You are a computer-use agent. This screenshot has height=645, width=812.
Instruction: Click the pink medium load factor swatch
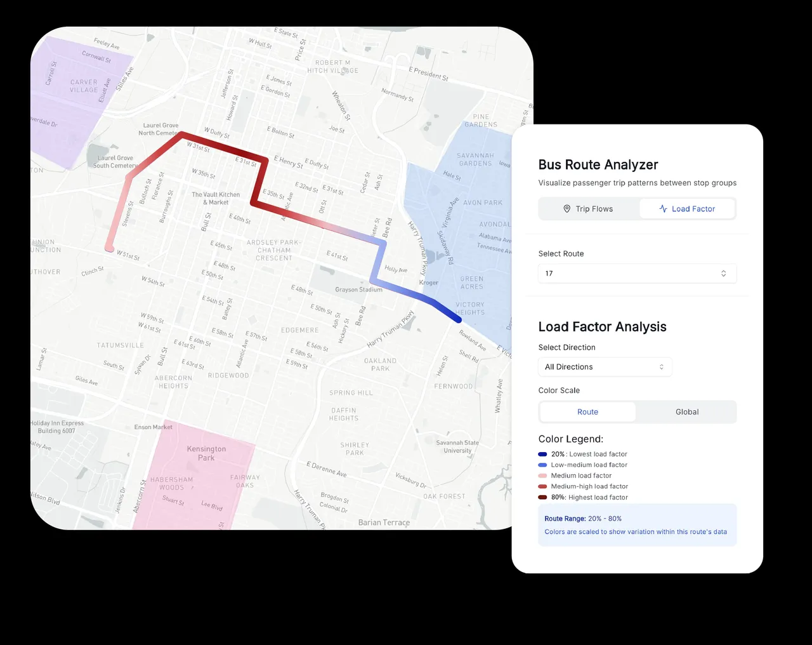542,476
